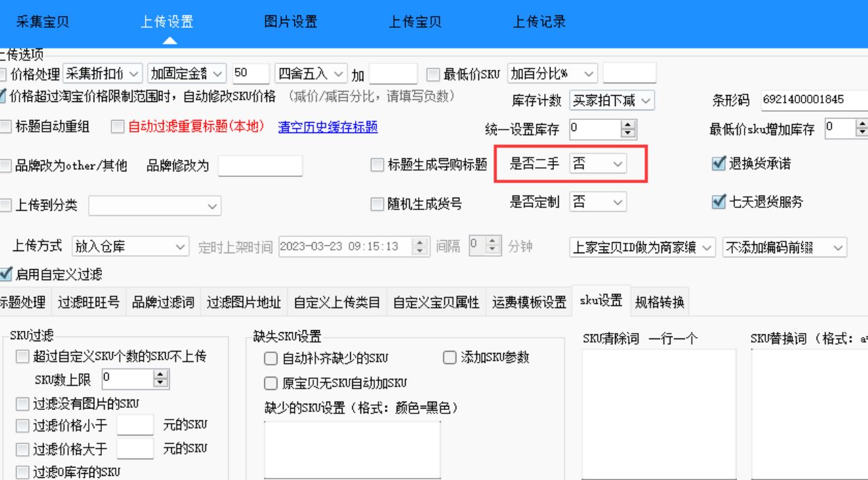Open the 上传到分类 category dropdown
This screenshot has height=480, width=868.
[155, 206]
